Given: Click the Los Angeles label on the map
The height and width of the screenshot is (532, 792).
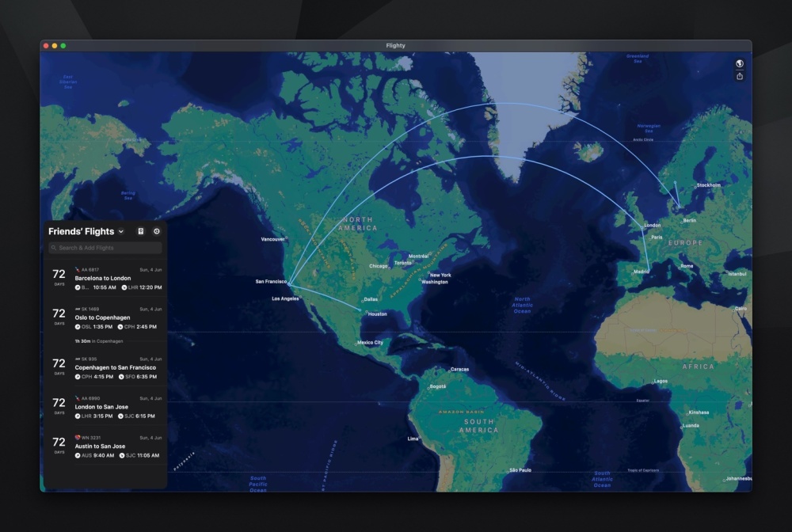Looking at the screenshot, I should [x=285, y=298].
